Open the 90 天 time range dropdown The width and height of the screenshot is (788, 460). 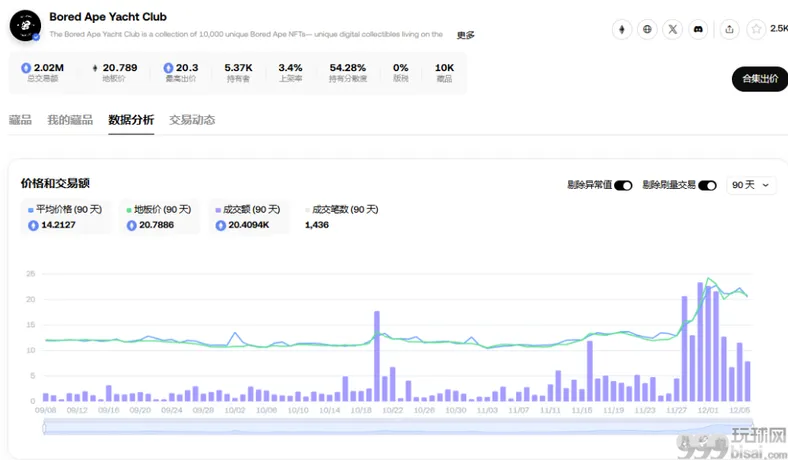point(751,185)
